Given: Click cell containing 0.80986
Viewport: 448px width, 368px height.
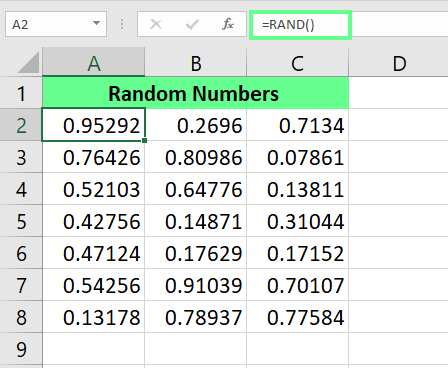Looking at the screenshot, I should [196, 157].
